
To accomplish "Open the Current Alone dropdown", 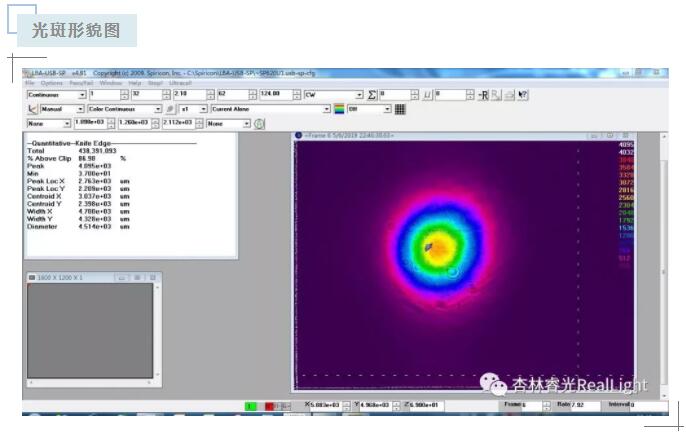I will [326, 109].
